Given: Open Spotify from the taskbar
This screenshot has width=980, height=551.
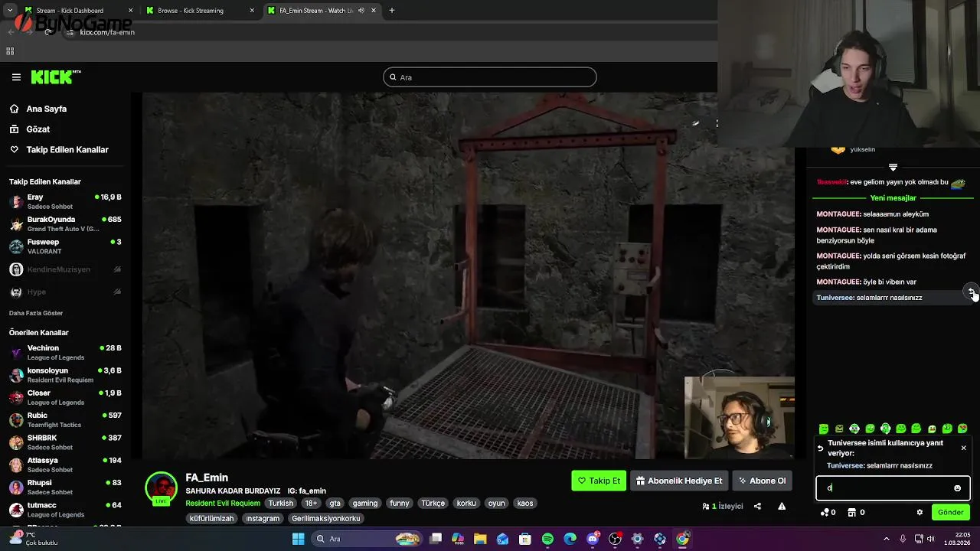Looking at the screenshot, I should [x=547, y=539].
